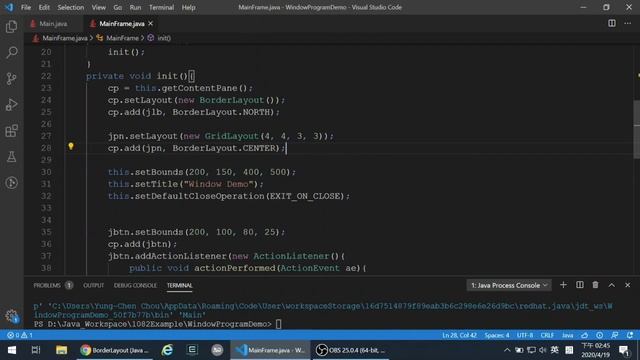Kill the terminal with trash icon

pos(596,285)
